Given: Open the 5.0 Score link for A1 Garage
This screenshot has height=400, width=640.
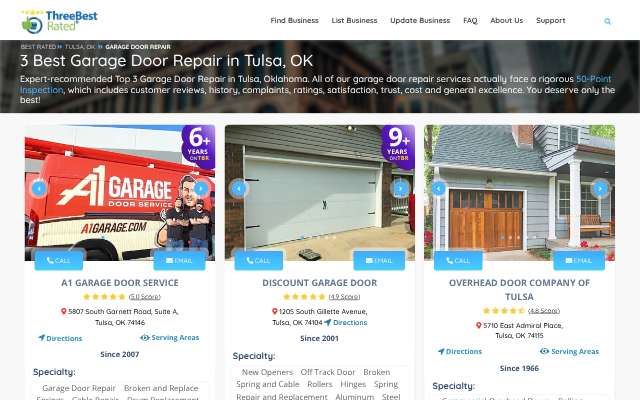Looking at the screenshot, I should point(144,297).
